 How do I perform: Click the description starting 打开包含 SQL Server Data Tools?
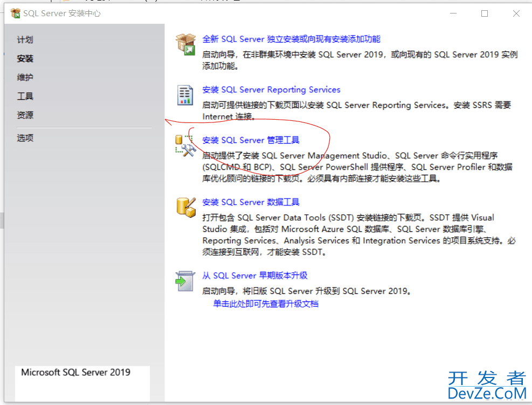[x=359, y=235]
